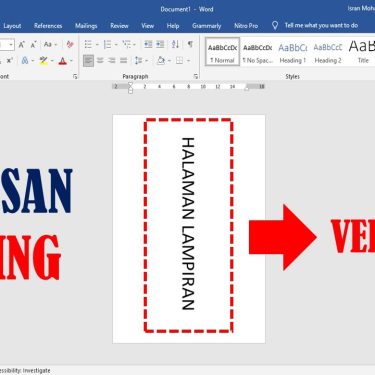Toggle Justify paragraph alignment
The image size is (375, 375).
tap(124, 61)
